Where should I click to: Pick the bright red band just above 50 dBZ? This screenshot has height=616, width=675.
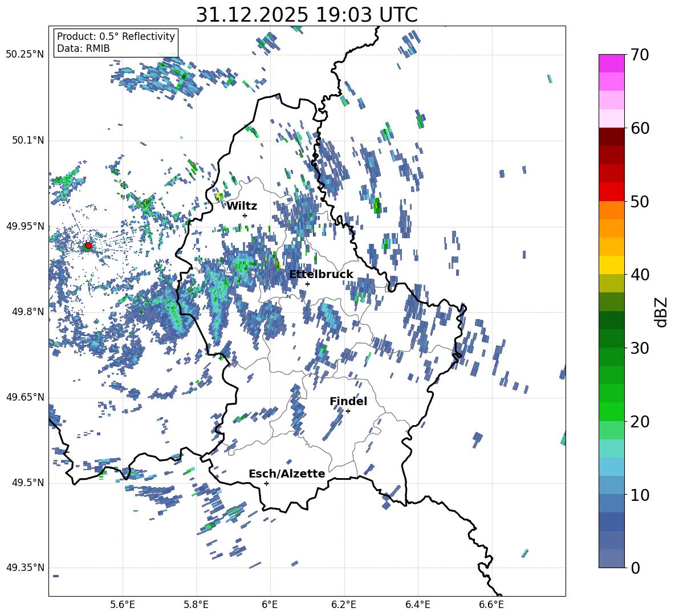coord(612,191)
